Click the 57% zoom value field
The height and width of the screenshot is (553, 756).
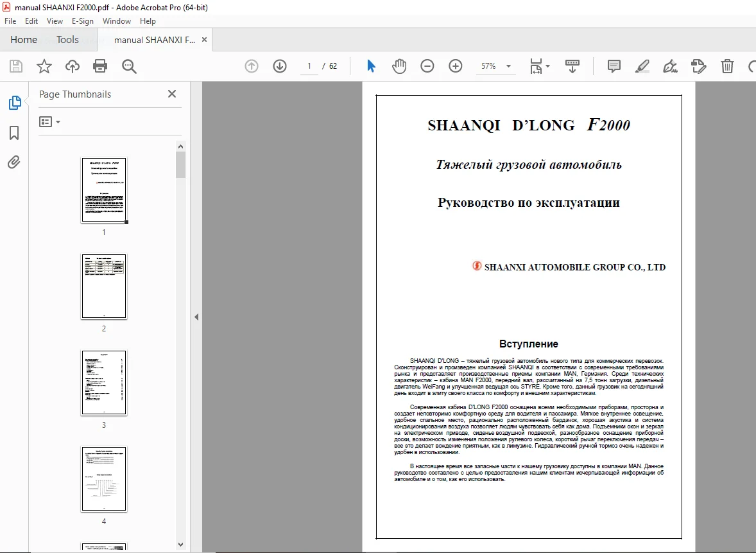tap(488, 66)
